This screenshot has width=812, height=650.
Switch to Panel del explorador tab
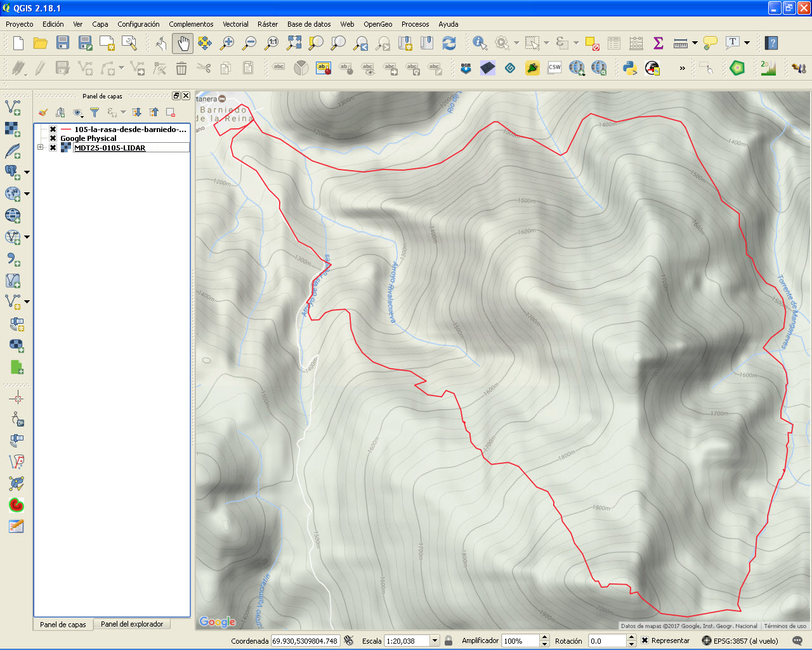coord(132,624)
